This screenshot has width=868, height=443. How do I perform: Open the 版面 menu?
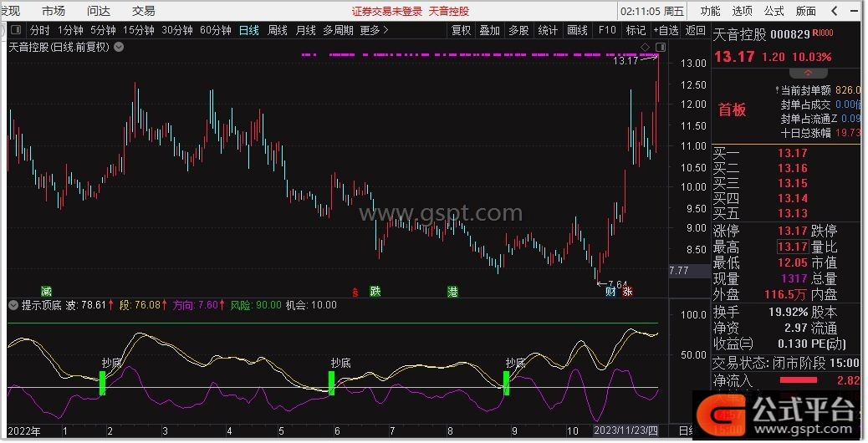coord(805,11)
